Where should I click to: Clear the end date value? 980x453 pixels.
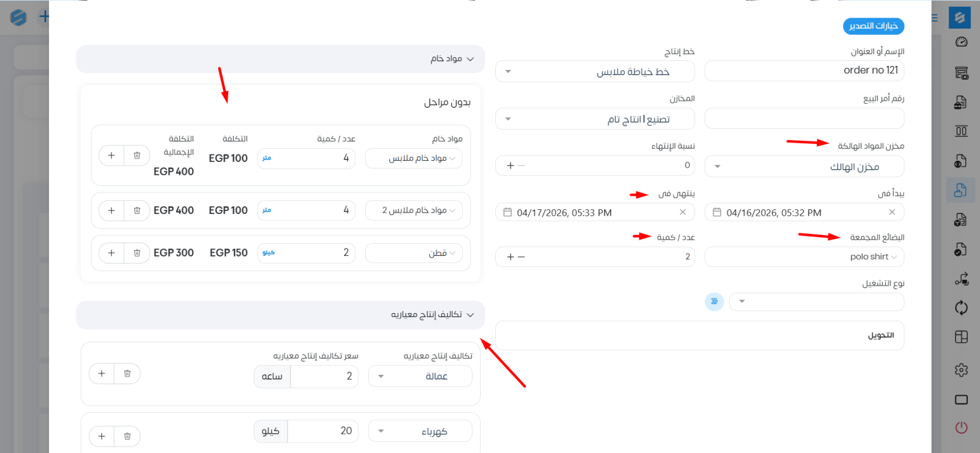682,212
